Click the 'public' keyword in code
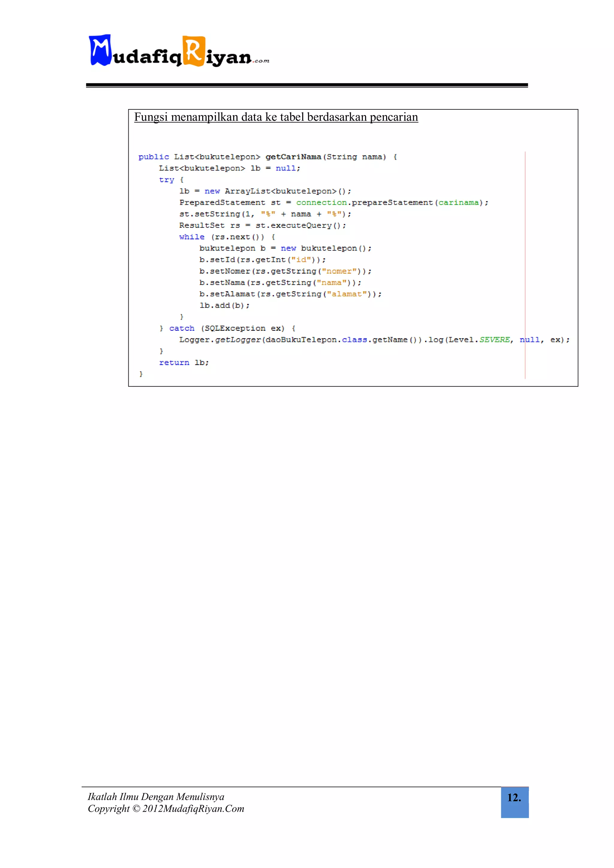 click(x=153, y=157)
